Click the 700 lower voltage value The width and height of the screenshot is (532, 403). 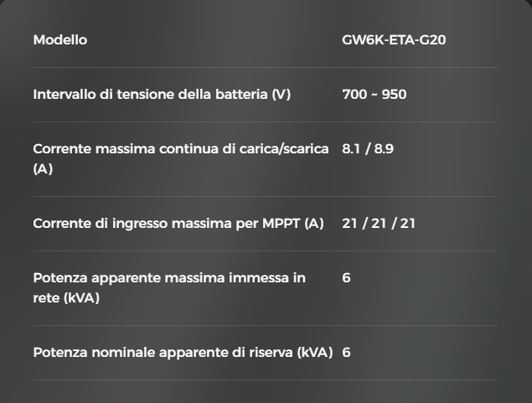click(354, 95)
